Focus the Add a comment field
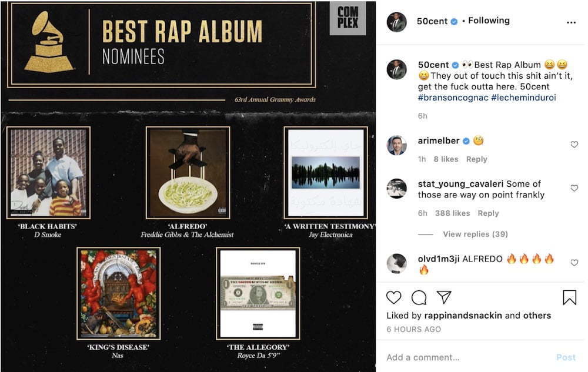This screenshot has height=372, width=588. 469,357
